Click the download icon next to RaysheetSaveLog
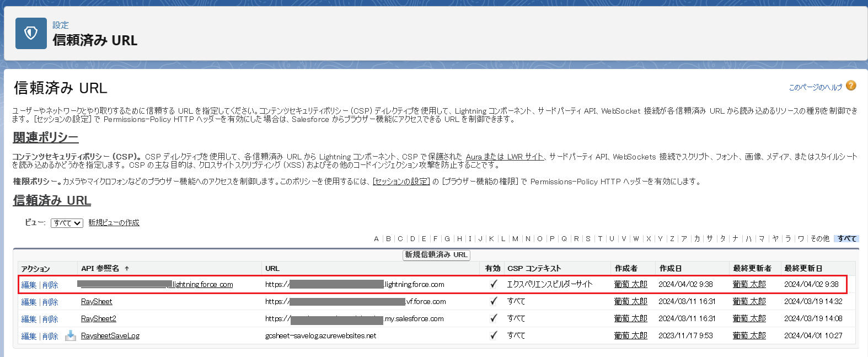The height and width of the screenshot is (357, 868). [71, 335]
